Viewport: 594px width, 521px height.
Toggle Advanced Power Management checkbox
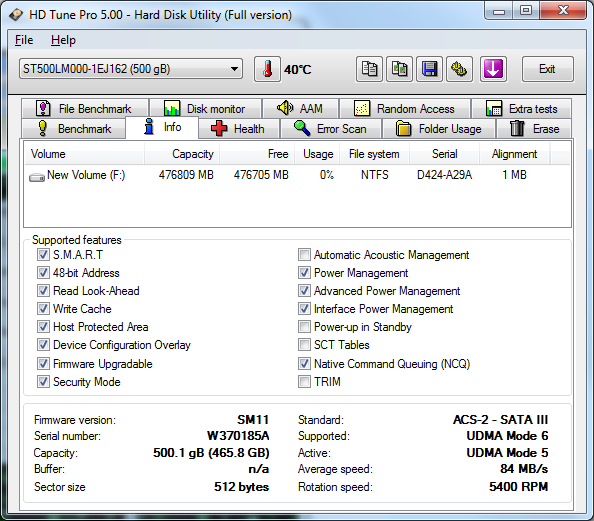coord(304,291)
